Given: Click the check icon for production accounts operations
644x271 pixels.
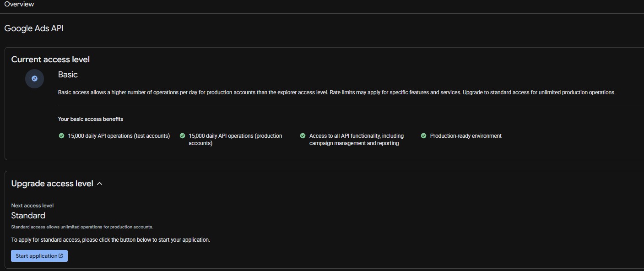Looking at the screenshot, I should pyautogui.click(x=182, y=136).
